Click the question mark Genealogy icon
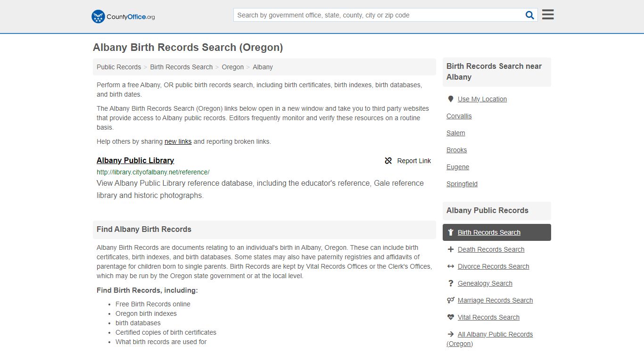The image size is (644, 362). pyautogui.click(x=451, y=283)
